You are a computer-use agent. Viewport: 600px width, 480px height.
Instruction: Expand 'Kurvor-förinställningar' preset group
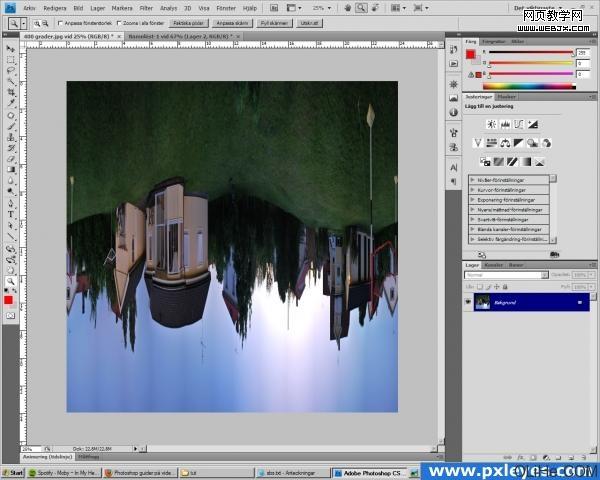click(x=473, y=189)
